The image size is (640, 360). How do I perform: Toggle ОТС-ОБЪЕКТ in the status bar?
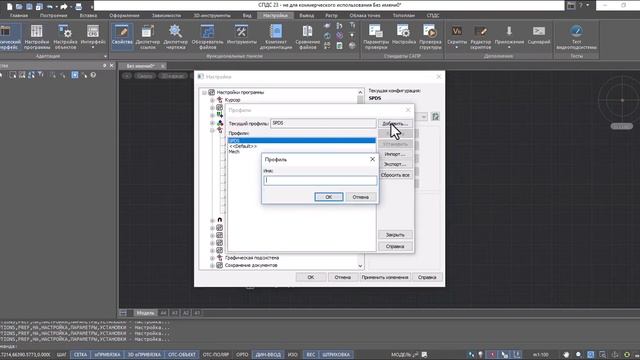(182, 354)
